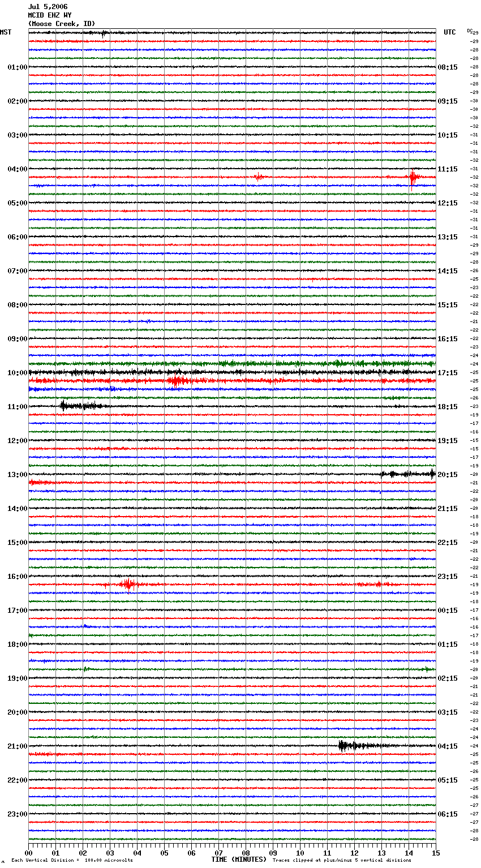The image size is (481, 868).
Task: Click minute tick '12' on the bottom axis
Action: click(354, 853)
